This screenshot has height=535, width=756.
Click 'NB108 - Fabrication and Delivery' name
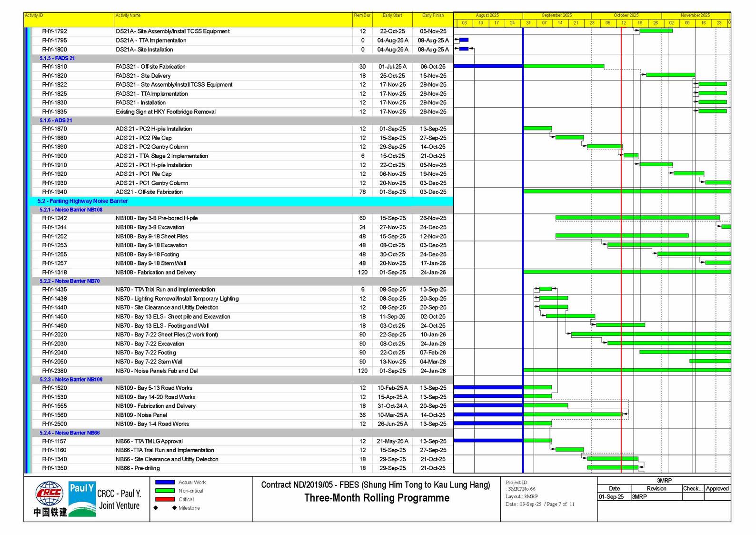(x=156, y=273)
